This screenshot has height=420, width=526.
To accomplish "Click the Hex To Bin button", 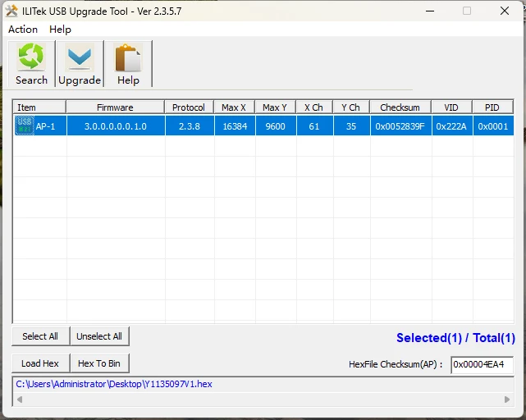I will [99, 363].
